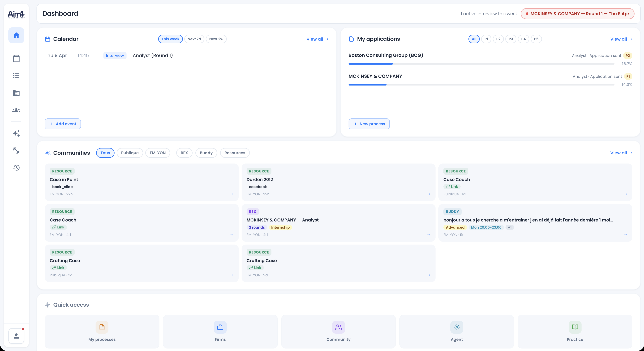Click the Aim4 Consulting logo

point(16,14)
